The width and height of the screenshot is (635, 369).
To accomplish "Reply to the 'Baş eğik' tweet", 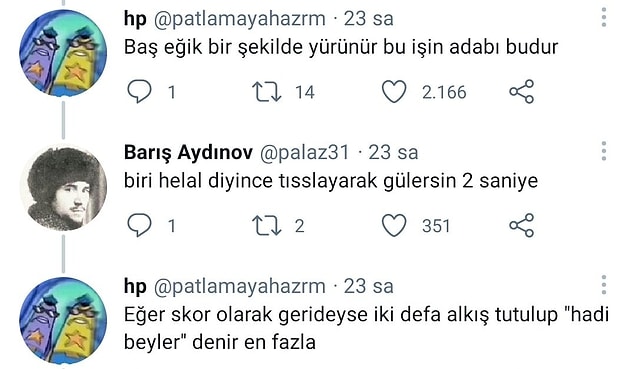I will pos(139,92).
